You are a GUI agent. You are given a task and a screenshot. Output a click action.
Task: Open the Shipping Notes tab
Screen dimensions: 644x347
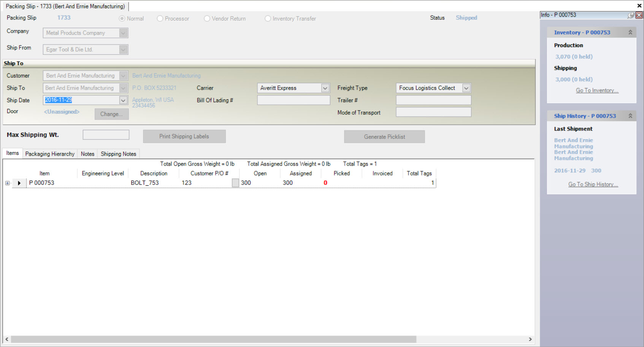click(118, 154)
